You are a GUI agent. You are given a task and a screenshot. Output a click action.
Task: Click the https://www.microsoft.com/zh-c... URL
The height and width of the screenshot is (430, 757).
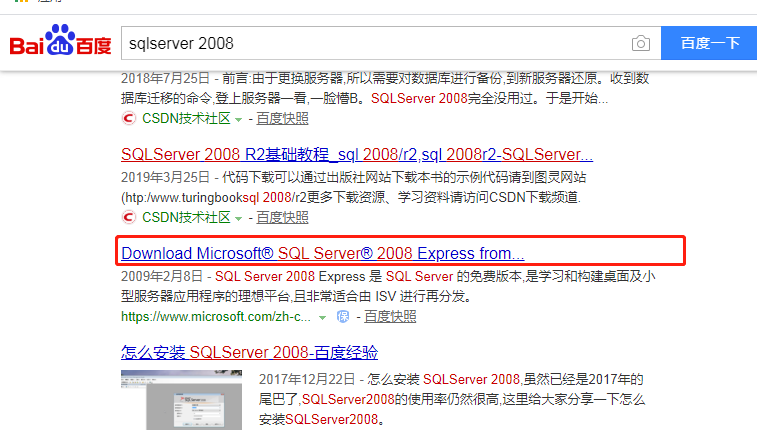tap(216, 317)
